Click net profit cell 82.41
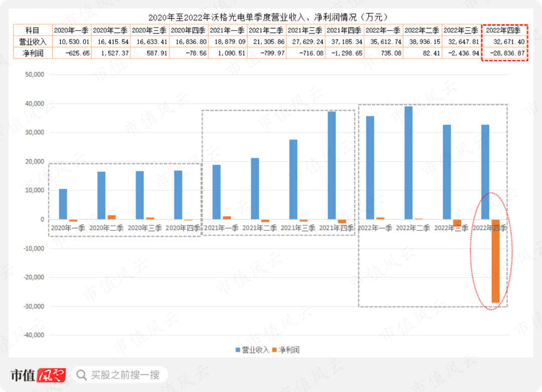542x392 pixels. click(423, 53)
